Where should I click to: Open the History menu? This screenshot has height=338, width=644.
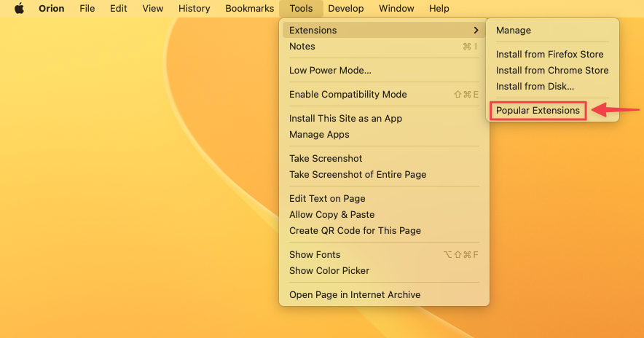pyautogui.click(x=195, y=8)
